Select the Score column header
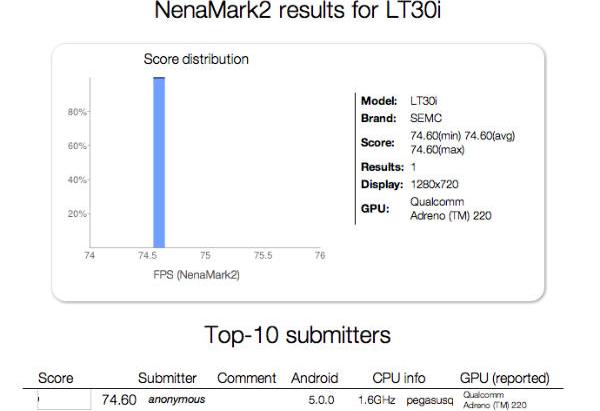This screenshot has height=411, width=600. point(56,378)
